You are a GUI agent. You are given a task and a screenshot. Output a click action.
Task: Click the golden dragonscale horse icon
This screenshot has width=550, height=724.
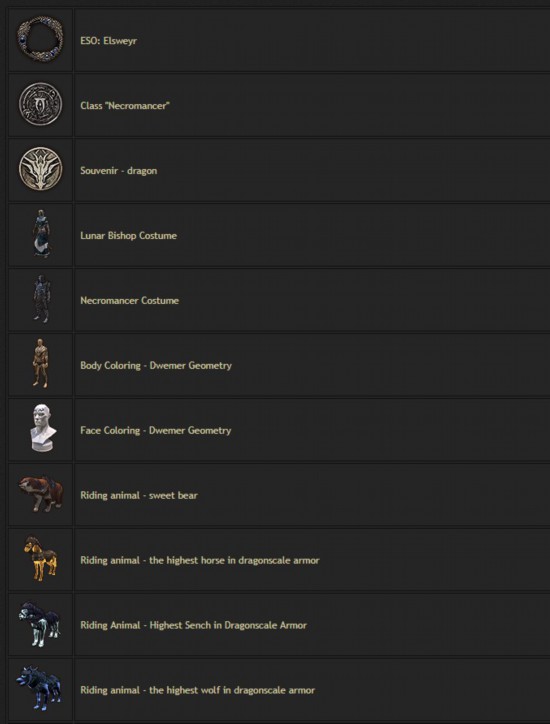tap(40, 558)
